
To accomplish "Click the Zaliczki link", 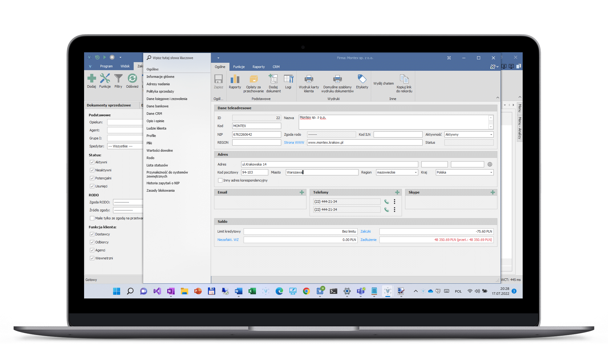I will 366,231.
